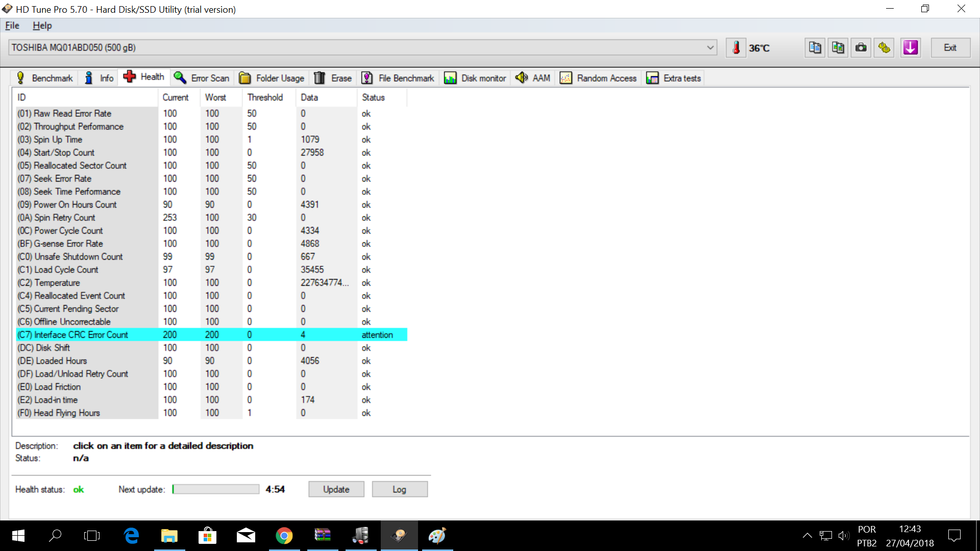Open Google Chrome from the taskbar
Viewport: 980px width, 551px height.
click(x=284, y=536)
